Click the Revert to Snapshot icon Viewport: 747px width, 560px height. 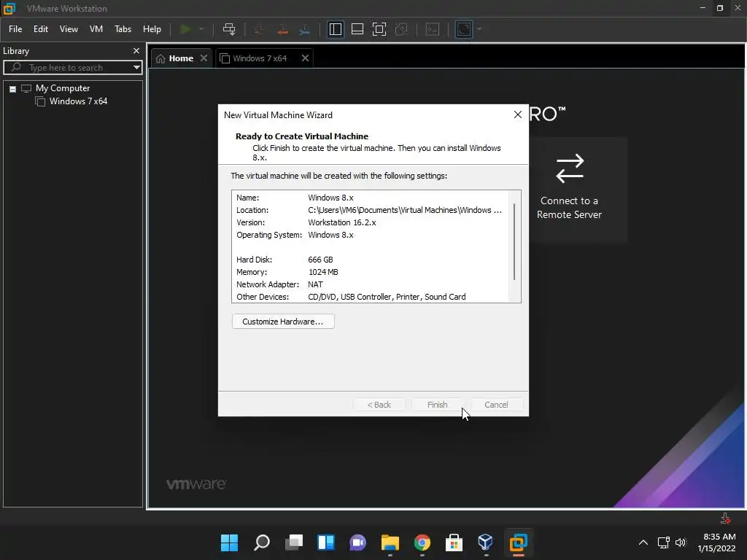[x=282, y=29]
